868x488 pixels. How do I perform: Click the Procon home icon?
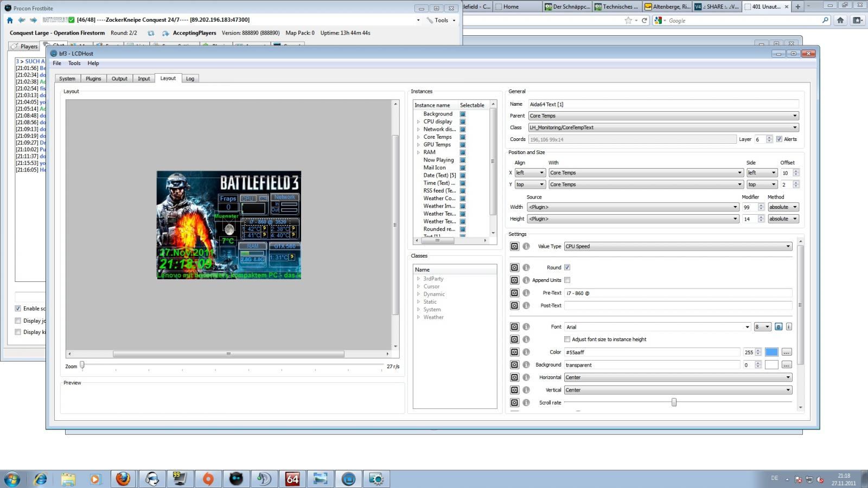10,20
